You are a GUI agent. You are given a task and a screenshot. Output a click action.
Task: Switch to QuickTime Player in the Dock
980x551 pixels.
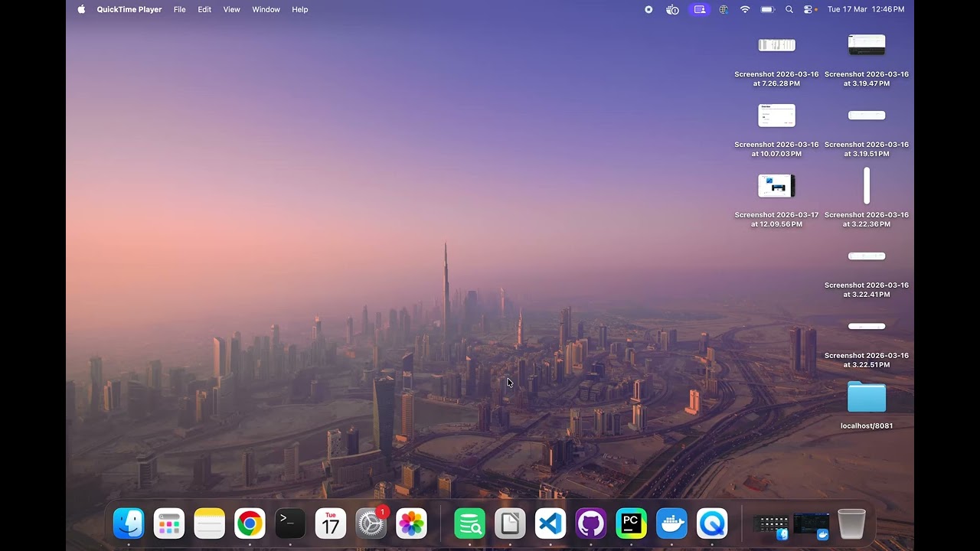coord(712,523)
